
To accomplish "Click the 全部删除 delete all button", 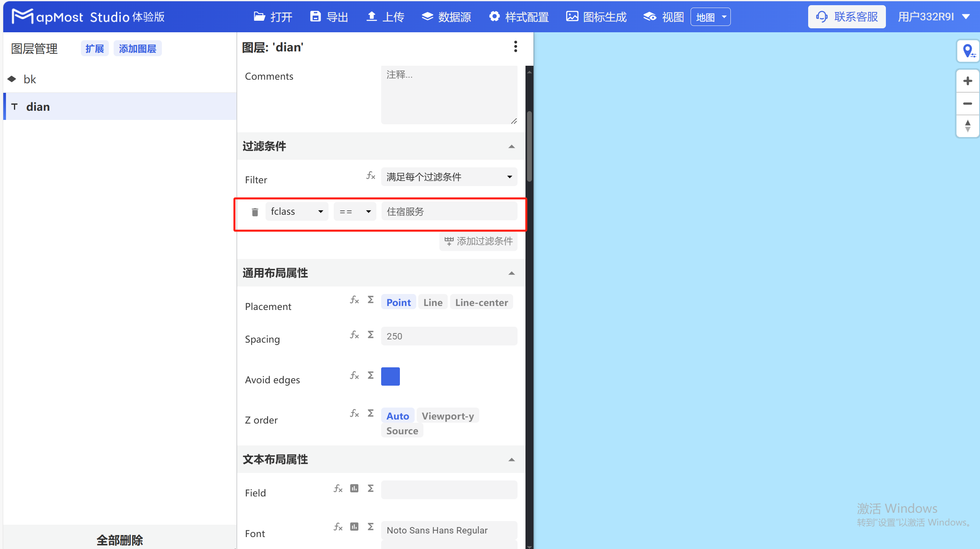I will pos(119,540).
